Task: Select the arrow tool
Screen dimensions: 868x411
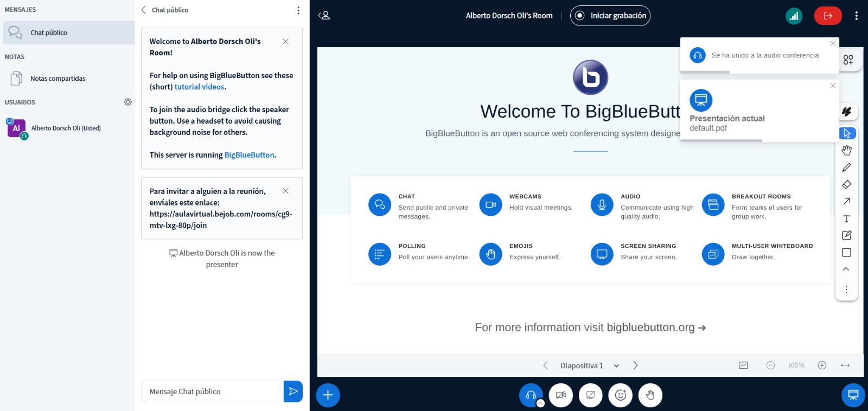Action: click(847, 201)
